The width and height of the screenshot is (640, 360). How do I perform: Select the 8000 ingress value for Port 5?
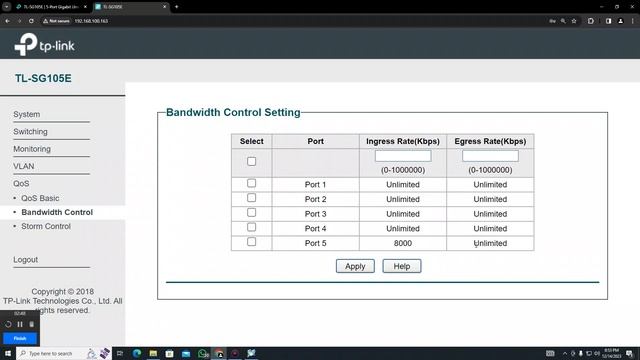pos(403,243)
